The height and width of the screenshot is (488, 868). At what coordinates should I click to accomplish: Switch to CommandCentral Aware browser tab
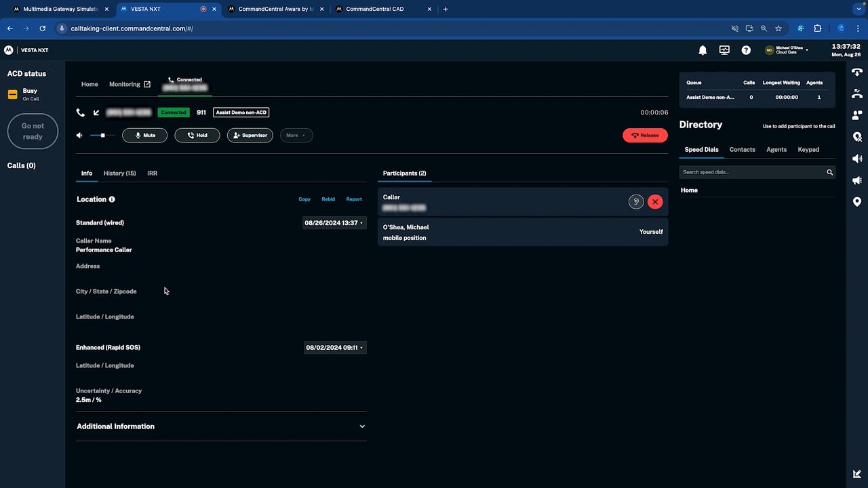276,9
